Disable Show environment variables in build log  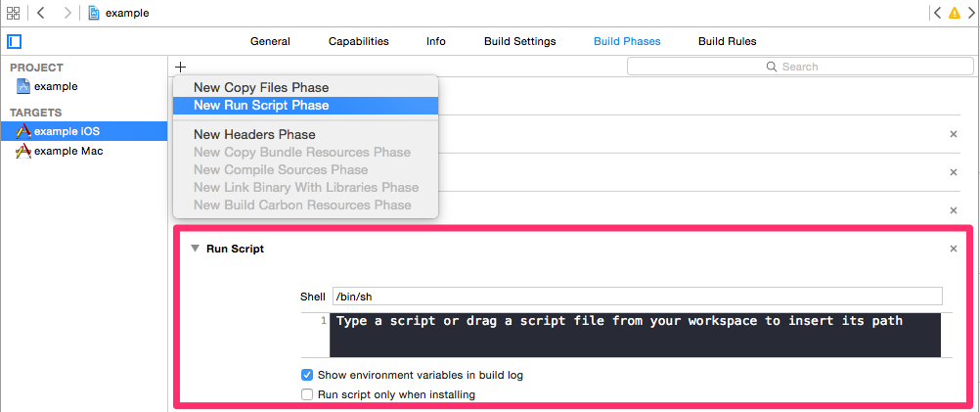click(x=307, y=375)
